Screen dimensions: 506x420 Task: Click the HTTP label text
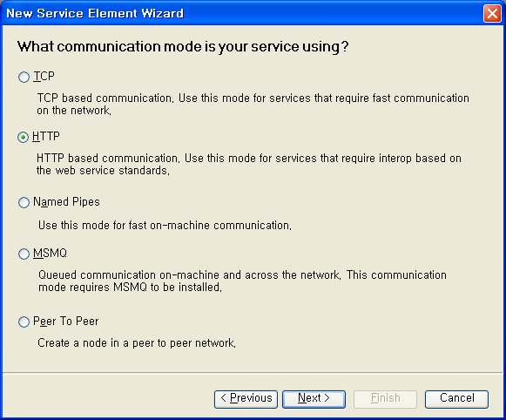[46, 137]
